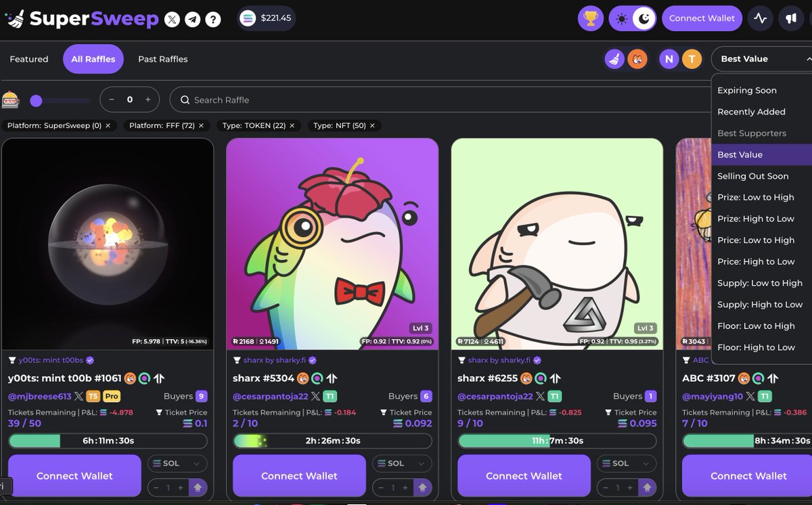
Task: Click the Search Raffle input field
Action: click(440, 100)
